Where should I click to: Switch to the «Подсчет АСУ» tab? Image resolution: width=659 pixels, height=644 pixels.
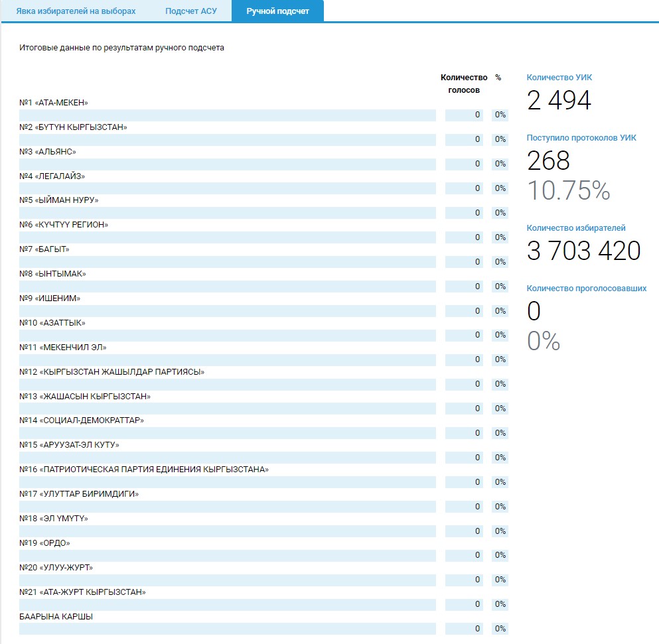tap(191, 11)
